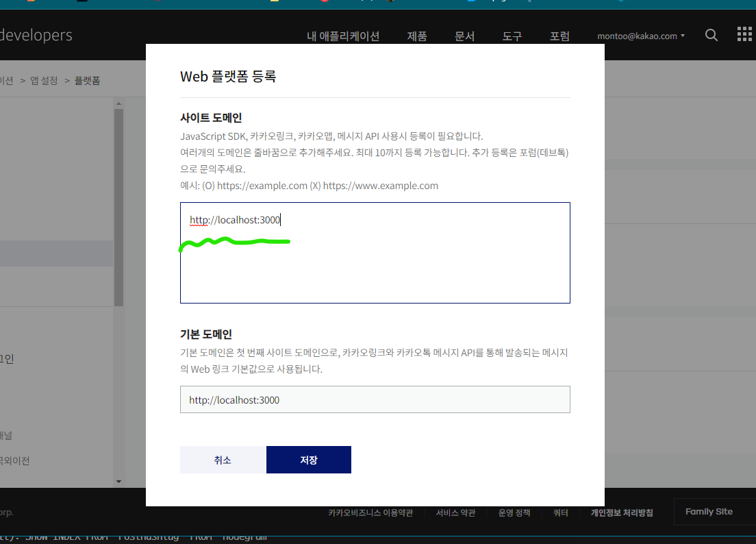
Task: Click the sidebar vertical scrollbar thumb
Action: [x=118, y=208]
